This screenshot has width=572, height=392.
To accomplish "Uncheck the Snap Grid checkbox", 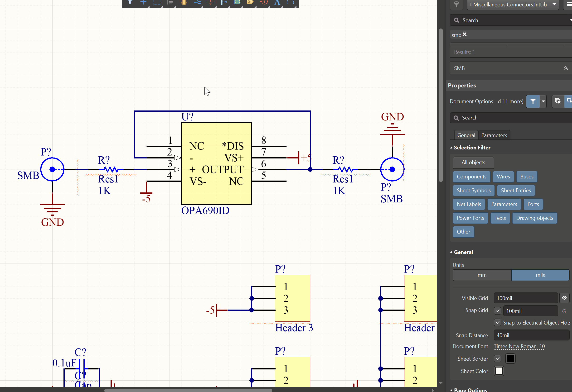I will 497,311.
